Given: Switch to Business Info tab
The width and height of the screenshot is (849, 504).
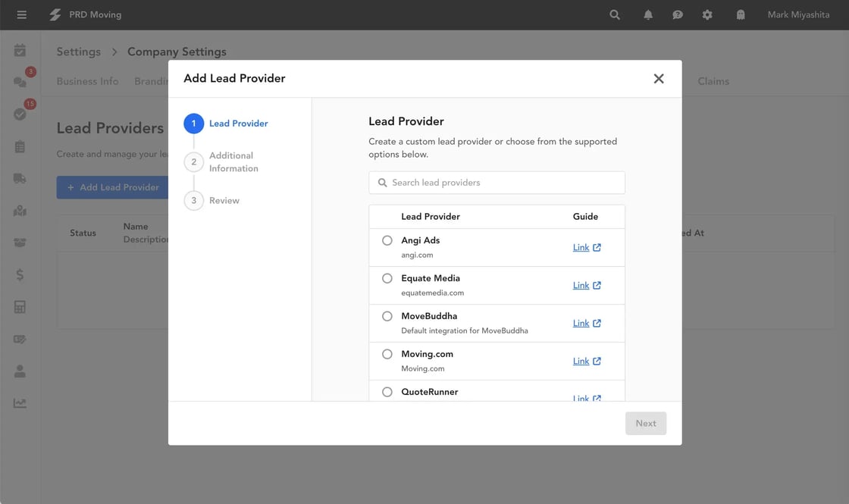Looking at the screenshot, I should click(87, 81).
